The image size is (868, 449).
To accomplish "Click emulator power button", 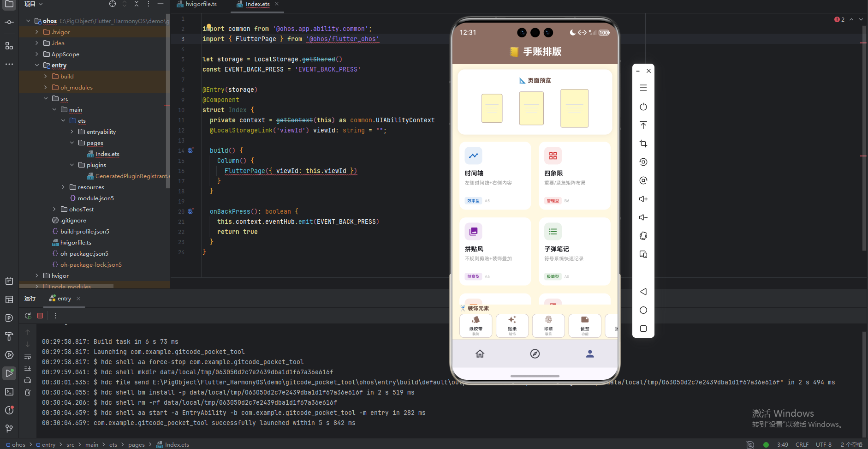I will pyautogui.click(x=643, y=107).
